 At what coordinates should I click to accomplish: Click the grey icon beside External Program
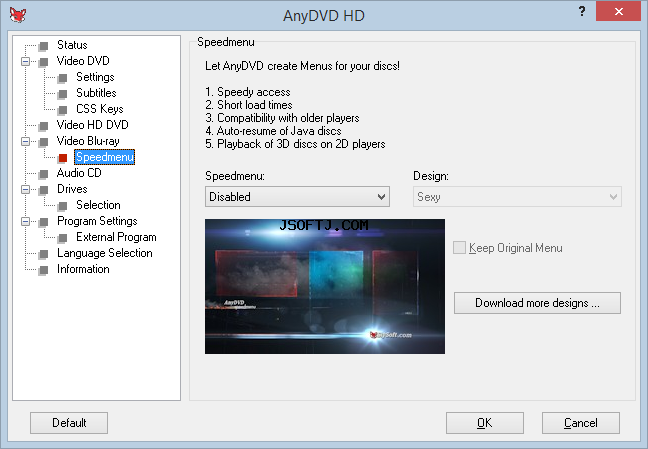point(63,238)
